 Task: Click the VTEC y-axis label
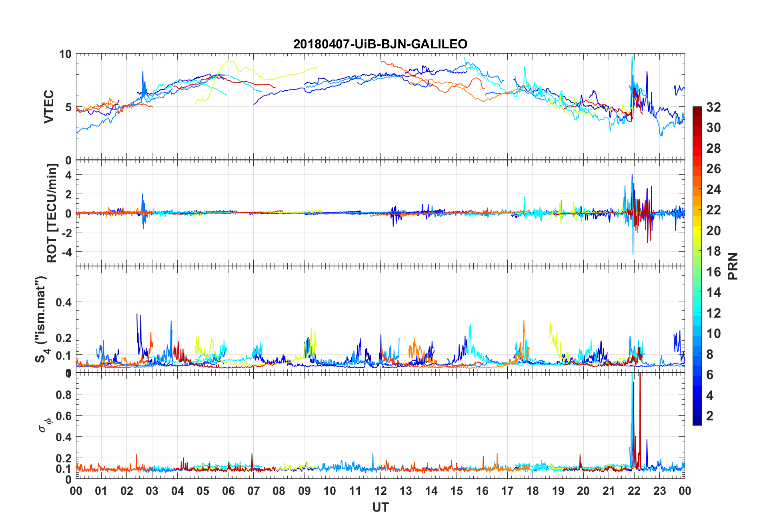(x=49, y=107)
